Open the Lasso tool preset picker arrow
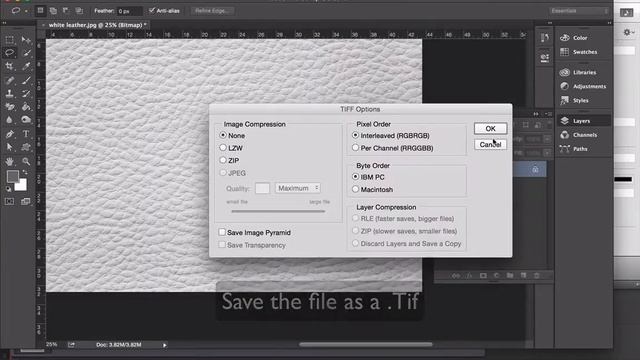This screenshot has height=360, width=640. click(x=26, y=11)
